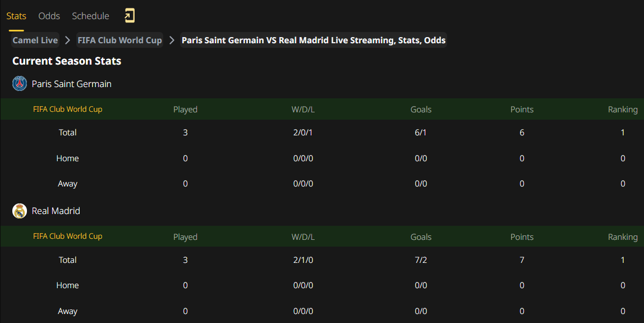Click the chevron after Camel Live breadcrumb
Screen dimensions: 644x323
(68, 40)
